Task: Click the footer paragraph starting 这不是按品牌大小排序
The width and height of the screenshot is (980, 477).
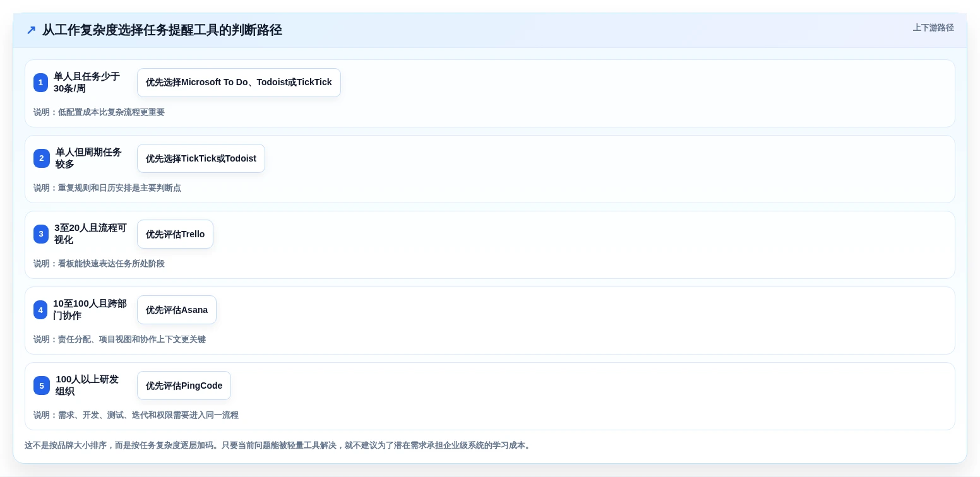Action: pyautogui.click(x=279, y=445)
